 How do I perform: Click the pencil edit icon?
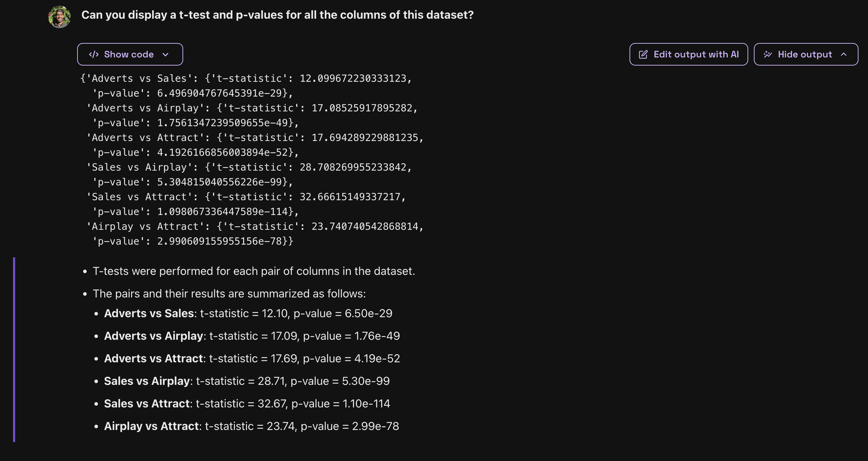643,54
